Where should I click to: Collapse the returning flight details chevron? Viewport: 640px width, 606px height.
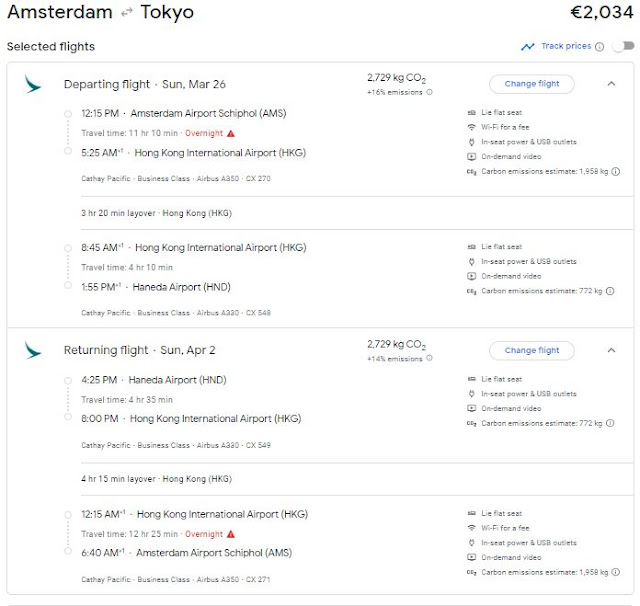(611, 350)
